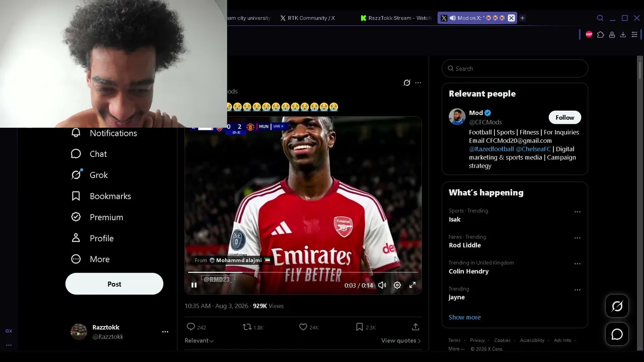The width and height of the screenshot is (644, 362).
Task: Click the white Post button
Action: 114,284
